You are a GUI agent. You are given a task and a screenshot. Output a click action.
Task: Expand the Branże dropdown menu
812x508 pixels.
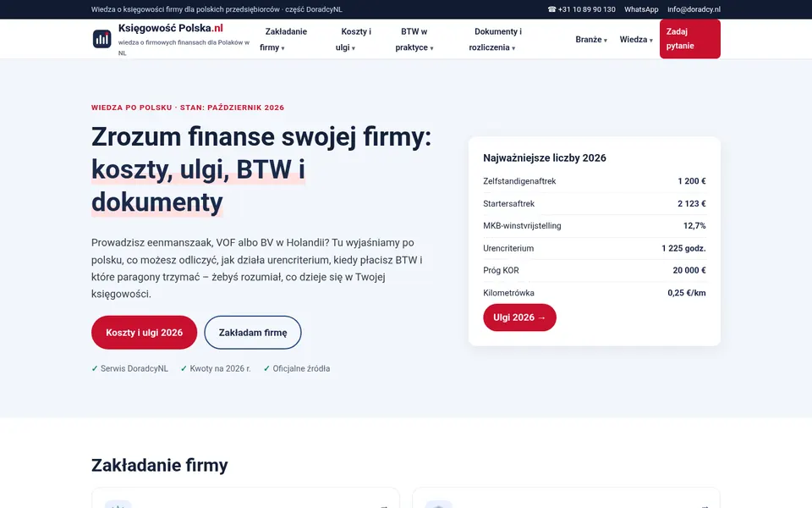pos(591,40)
